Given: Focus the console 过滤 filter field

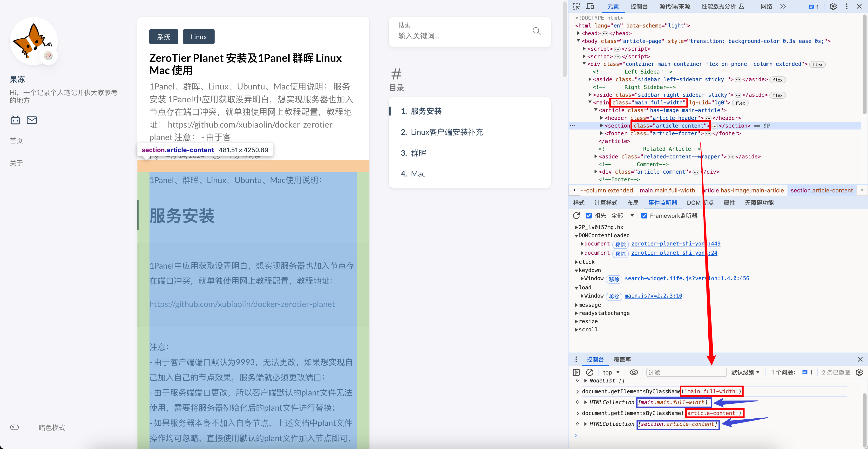Looking at the screenshot, I should (686, 372).
